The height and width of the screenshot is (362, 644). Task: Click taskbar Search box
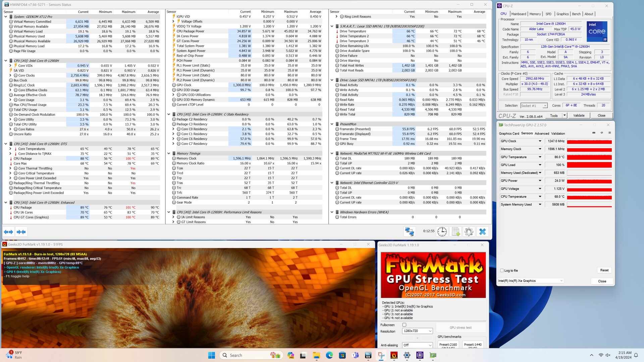tap(251, 355)
